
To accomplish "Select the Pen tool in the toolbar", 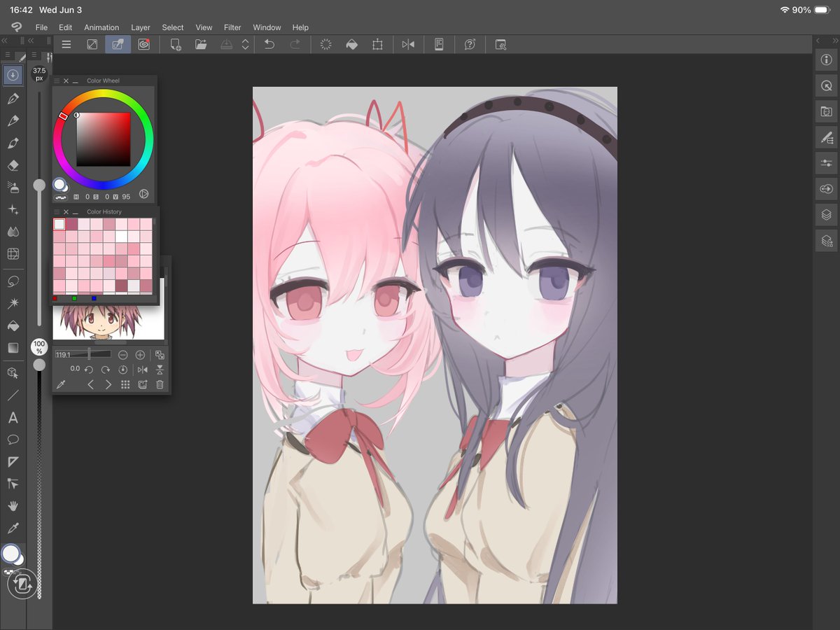I will tap(13, 99).
